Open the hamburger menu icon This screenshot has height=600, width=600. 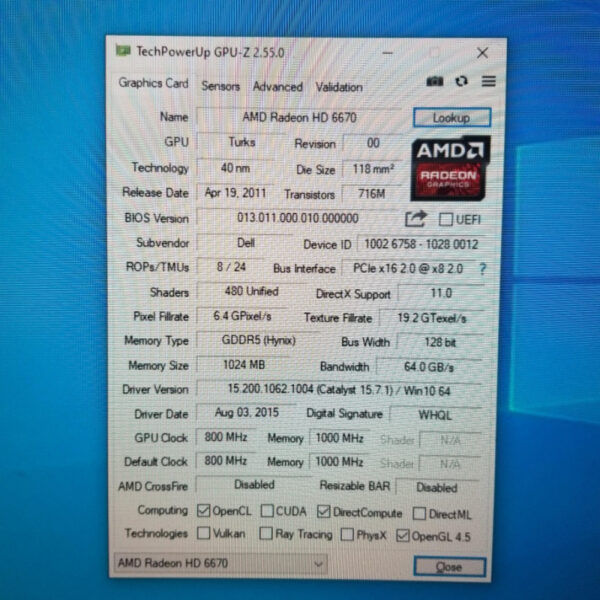489,81
